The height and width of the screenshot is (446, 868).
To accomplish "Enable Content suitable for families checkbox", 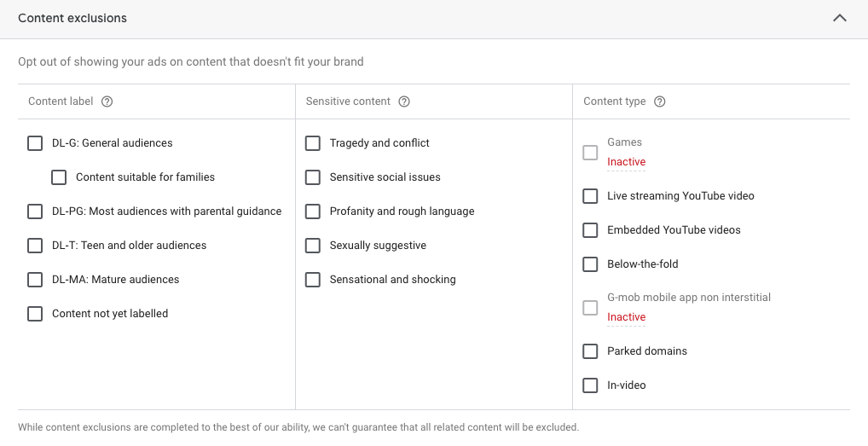I will (x=59, y=177).
